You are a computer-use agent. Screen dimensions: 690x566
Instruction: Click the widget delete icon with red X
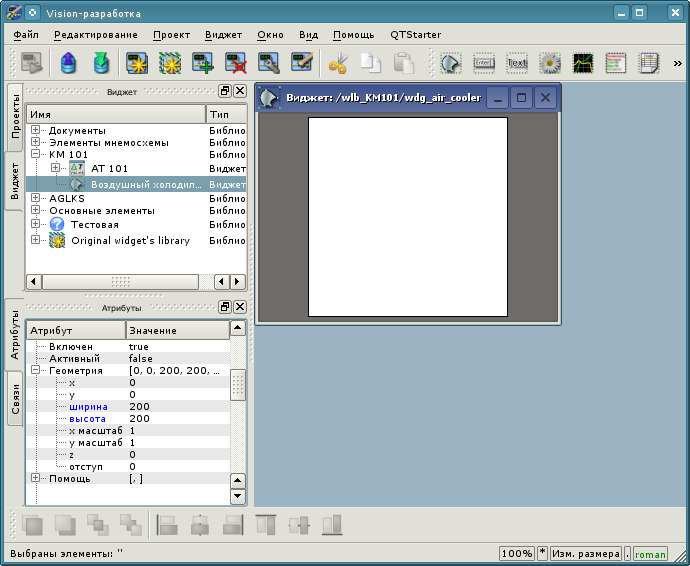pos(236,64)
